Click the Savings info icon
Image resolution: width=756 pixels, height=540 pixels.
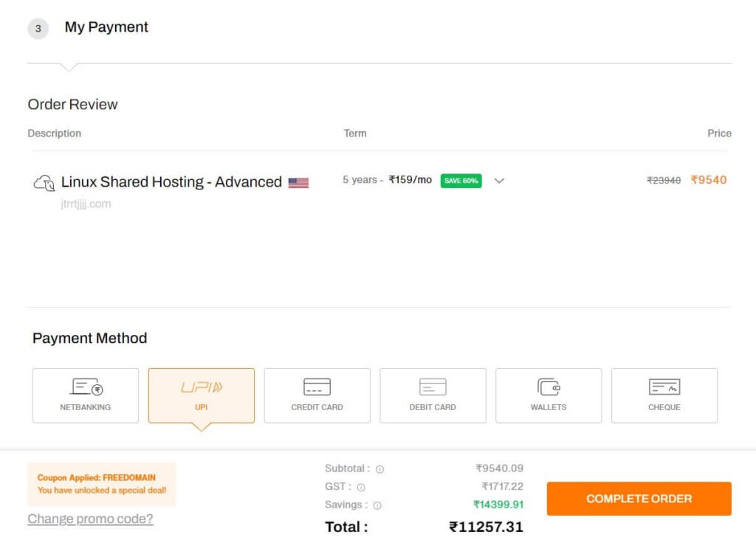point(377,505)
